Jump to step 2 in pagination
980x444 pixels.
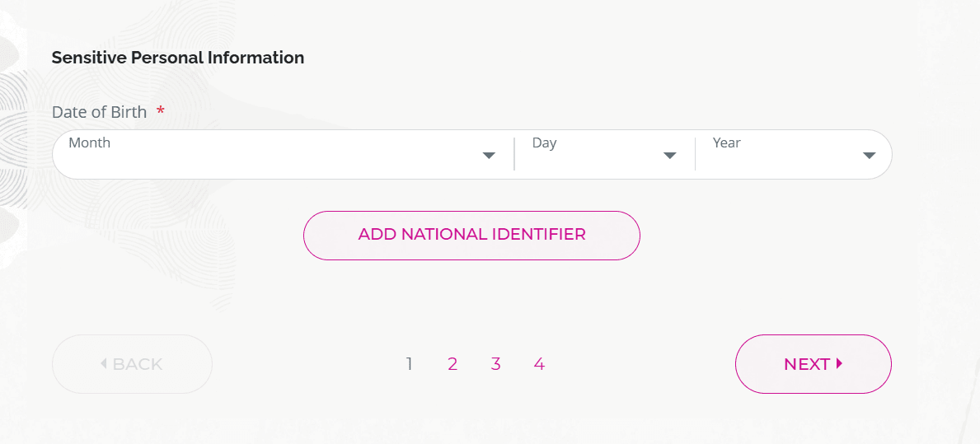[452, 364]
